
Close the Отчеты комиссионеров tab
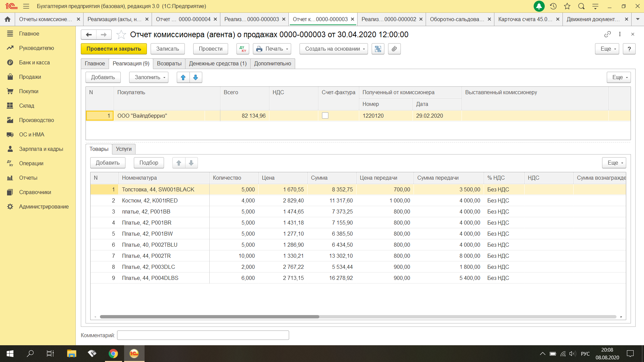pyautogui.click(x=78, y=19)
